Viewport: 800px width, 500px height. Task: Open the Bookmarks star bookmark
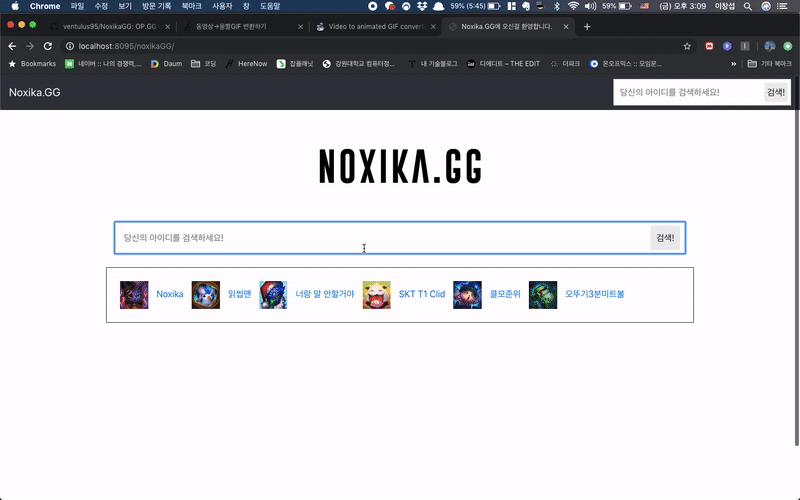pyautogui.click(x=33, y=64)
